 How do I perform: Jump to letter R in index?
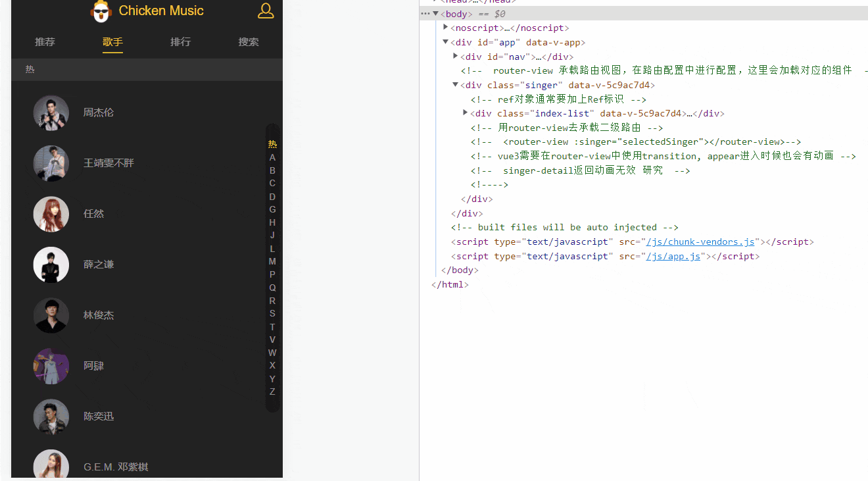point(272,301)
